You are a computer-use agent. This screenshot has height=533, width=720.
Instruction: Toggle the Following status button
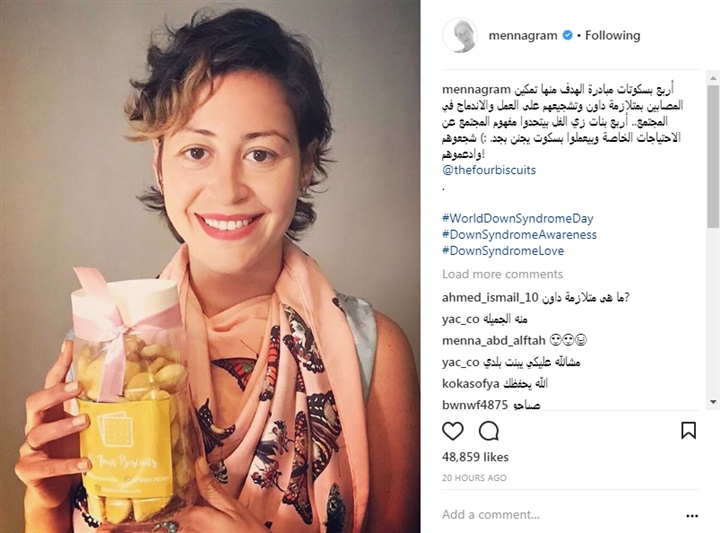pos(613,35)
